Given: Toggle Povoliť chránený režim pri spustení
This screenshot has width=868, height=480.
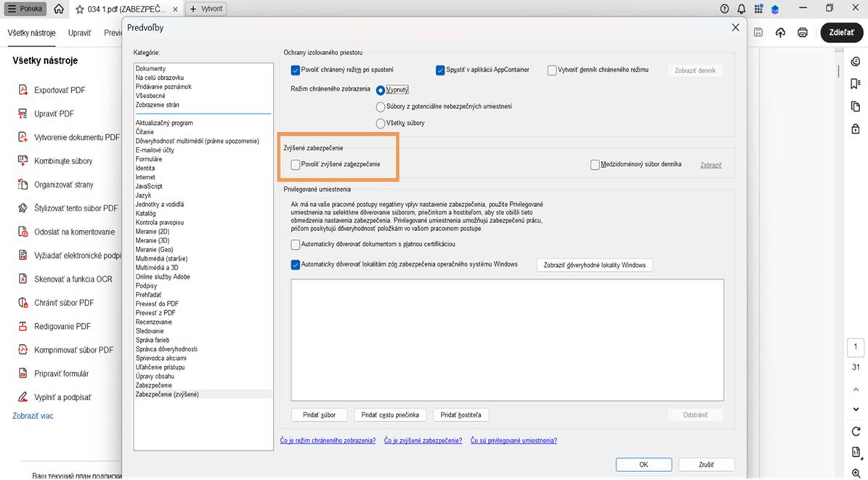Looking at the screenshot, I should (x=296, y=70).
